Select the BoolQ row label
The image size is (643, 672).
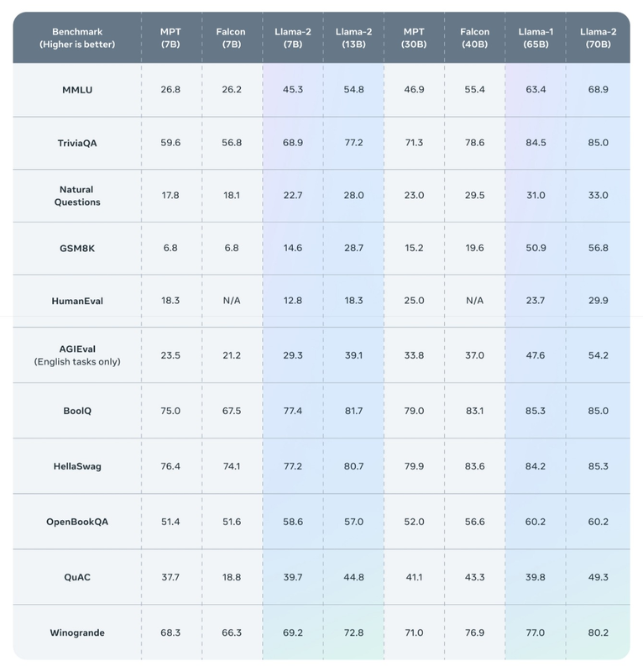tap(76, 411)
